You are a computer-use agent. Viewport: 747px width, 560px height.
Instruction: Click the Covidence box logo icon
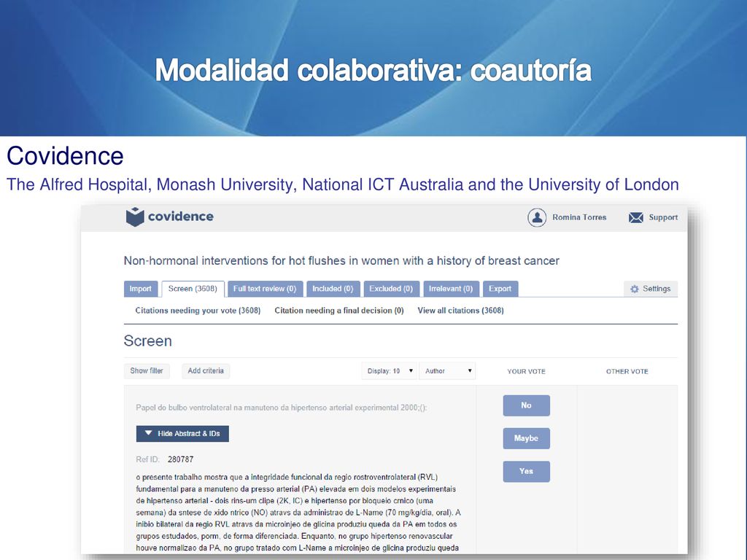[x=135, y=217]
